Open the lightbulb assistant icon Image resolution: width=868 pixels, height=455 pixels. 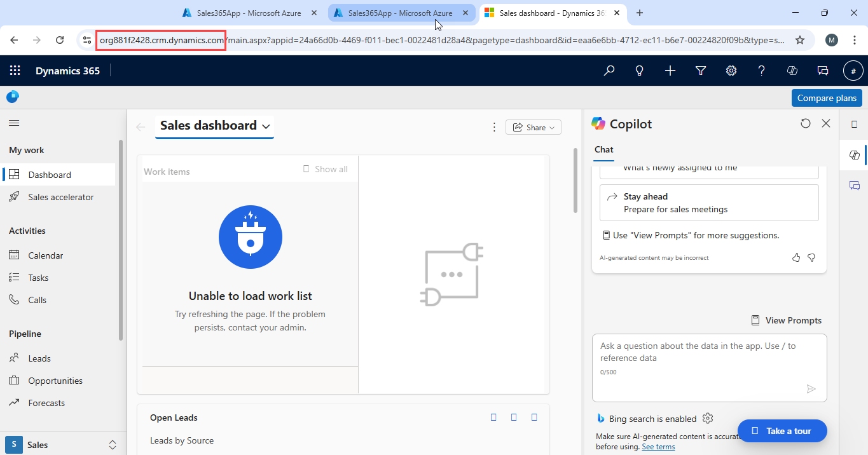pos(640,71)
